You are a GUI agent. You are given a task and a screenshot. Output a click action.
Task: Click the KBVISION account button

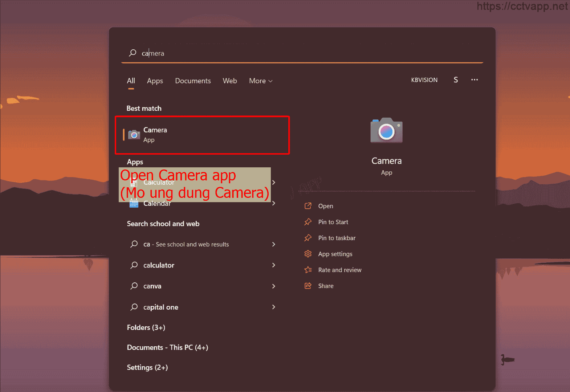click(x=424, y=80)
